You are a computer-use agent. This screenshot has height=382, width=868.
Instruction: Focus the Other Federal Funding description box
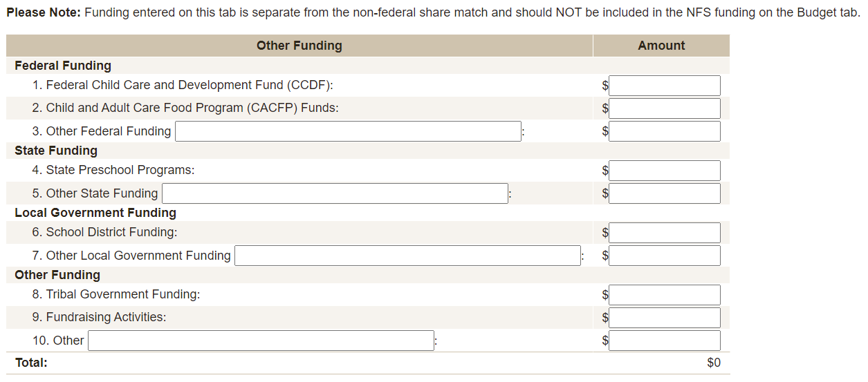click(x=348, y=131)
